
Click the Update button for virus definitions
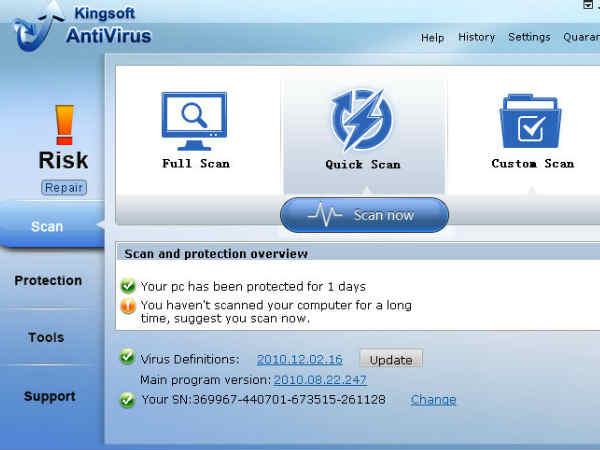point(391,360)
